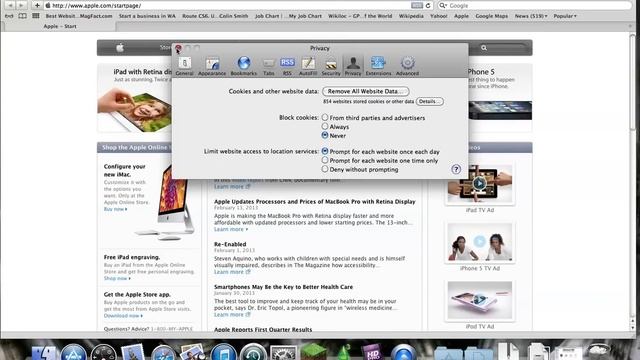The height and width of the screenshot is (360, 640).
Task: Open the Google Maps bookmark
Action: (x=491, y=16)
